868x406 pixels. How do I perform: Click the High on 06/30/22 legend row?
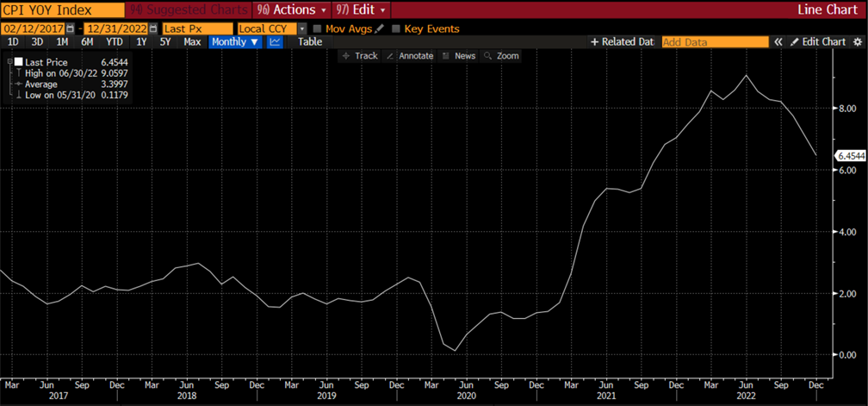pos(73,73)
